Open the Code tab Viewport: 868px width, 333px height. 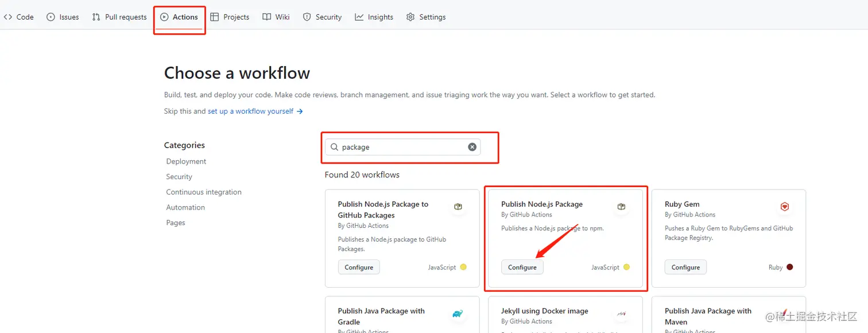pos(18,17)
